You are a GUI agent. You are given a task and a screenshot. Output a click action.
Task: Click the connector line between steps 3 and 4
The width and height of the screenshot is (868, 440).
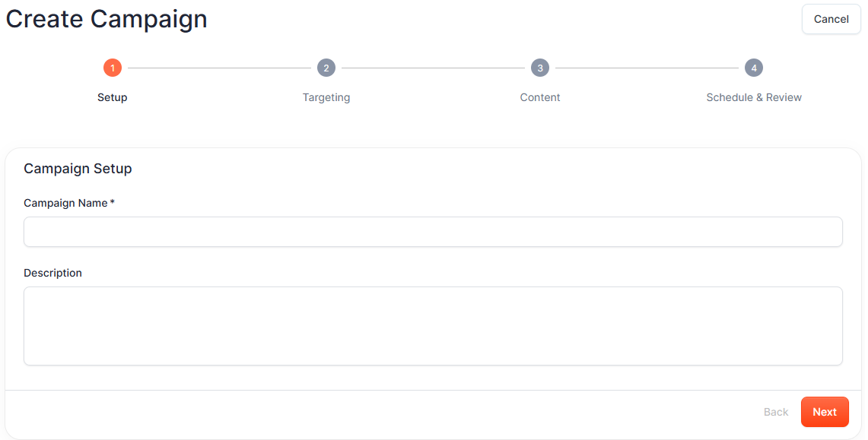(x=647, y=68)
